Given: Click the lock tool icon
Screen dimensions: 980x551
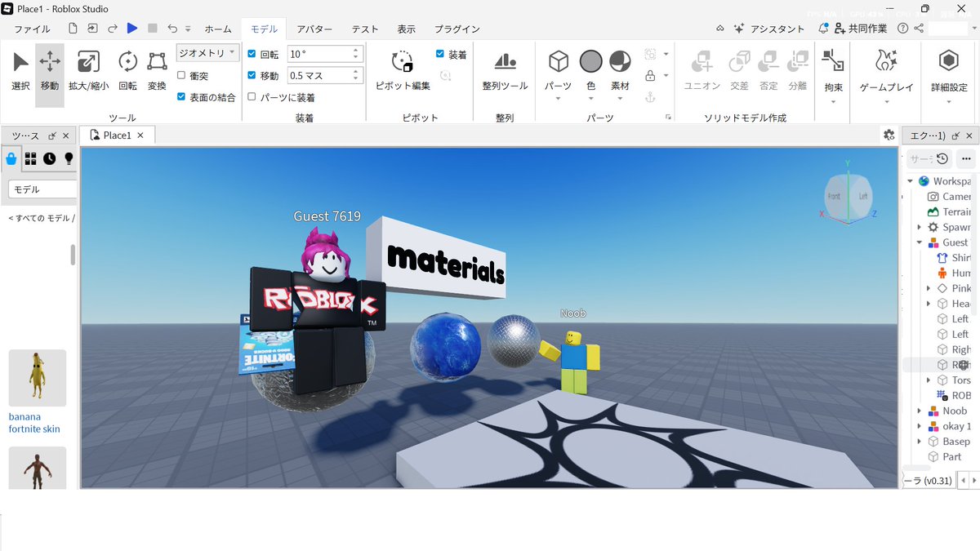Looking at the screenshot, I should tap(650, 75).
